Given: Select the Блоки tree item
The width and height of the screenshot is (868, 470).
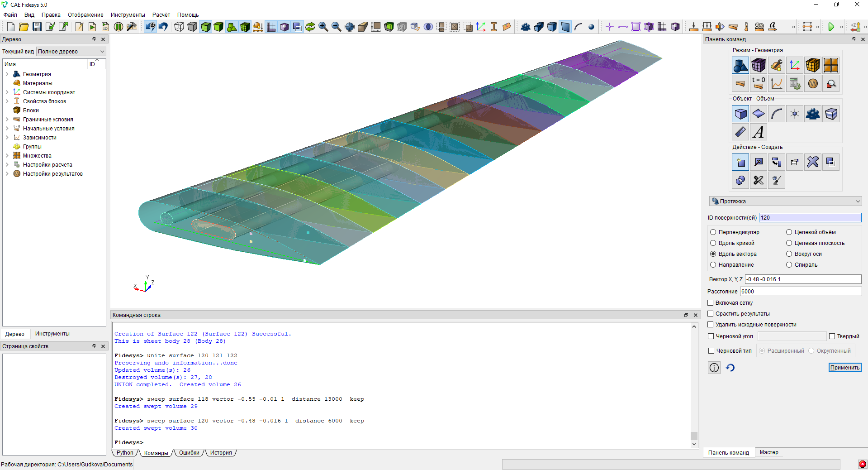Looking at the screenshot, I should [x=31, y=110].
